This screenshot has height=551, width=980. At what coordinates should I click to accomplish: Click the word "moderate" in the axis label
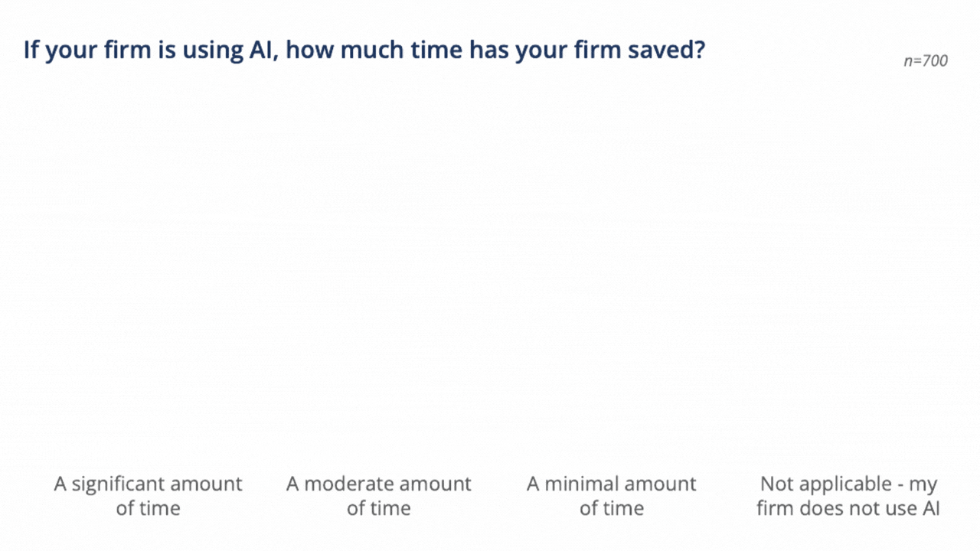(x=349, y=484)
